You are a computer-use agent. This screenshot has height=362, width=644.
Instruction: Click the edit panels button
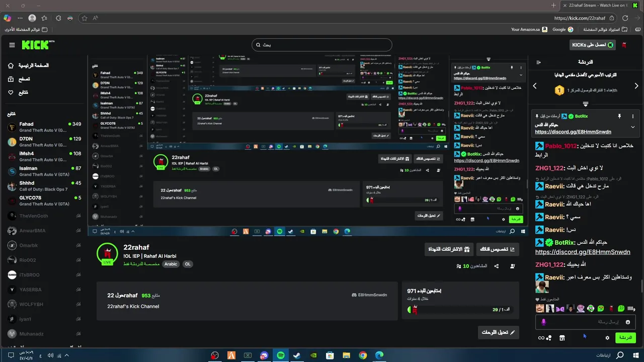[498, 332]
